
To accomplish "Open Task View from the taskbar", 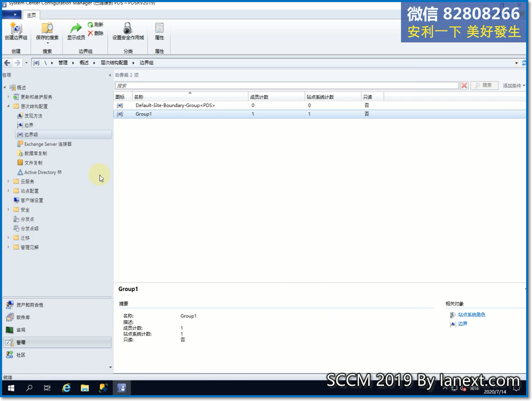I will [47, 388].
